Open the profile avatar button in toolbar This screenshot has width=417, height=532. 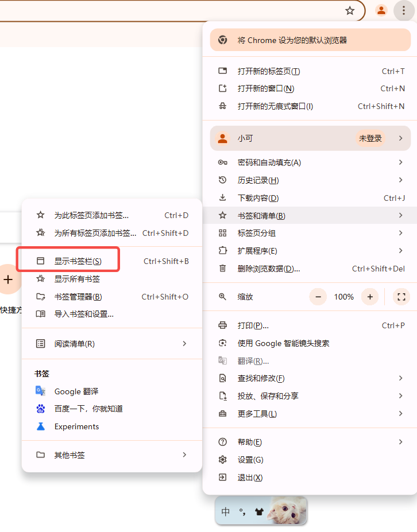(381, 10)
